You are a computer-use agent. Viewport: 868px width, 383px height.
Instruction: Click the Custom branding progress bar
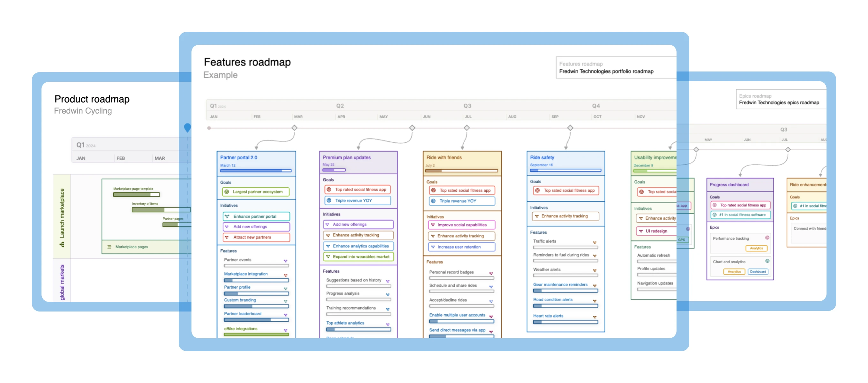point(256,306)
